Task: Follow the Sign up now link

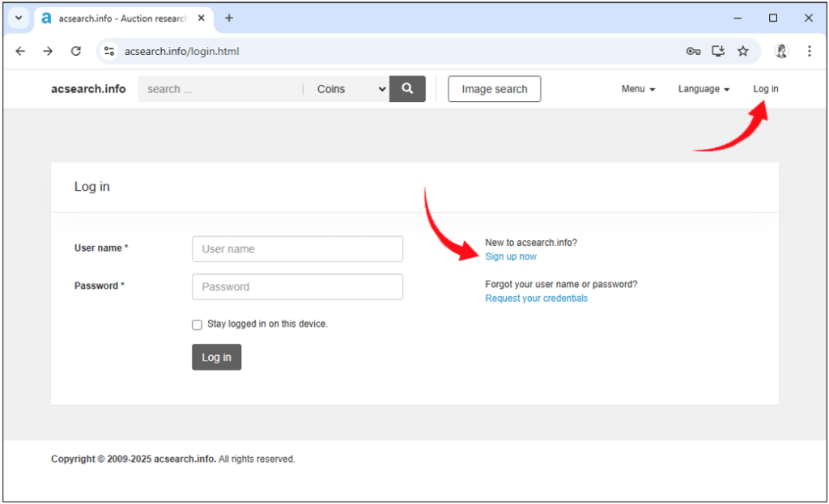Action: tap(511, 256)
